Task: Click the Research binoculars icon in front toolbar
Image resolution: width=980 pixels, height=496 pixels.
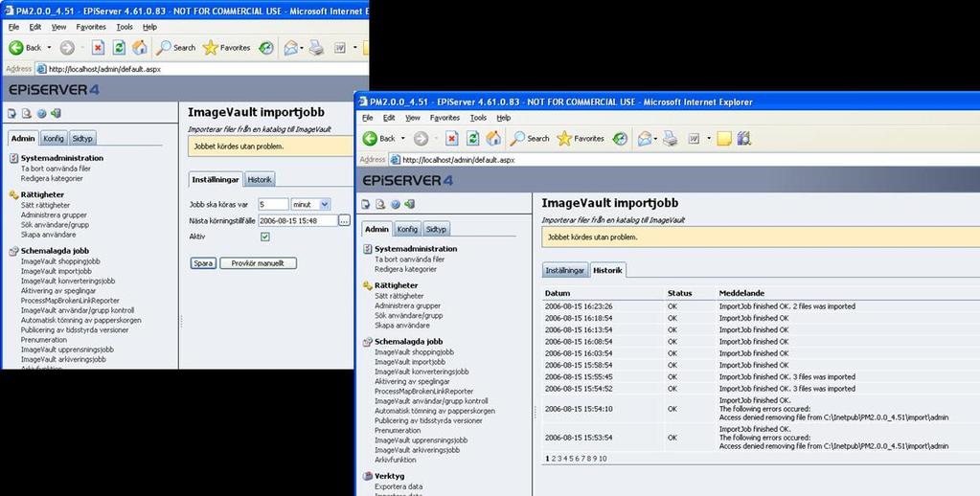Action: 743,138
